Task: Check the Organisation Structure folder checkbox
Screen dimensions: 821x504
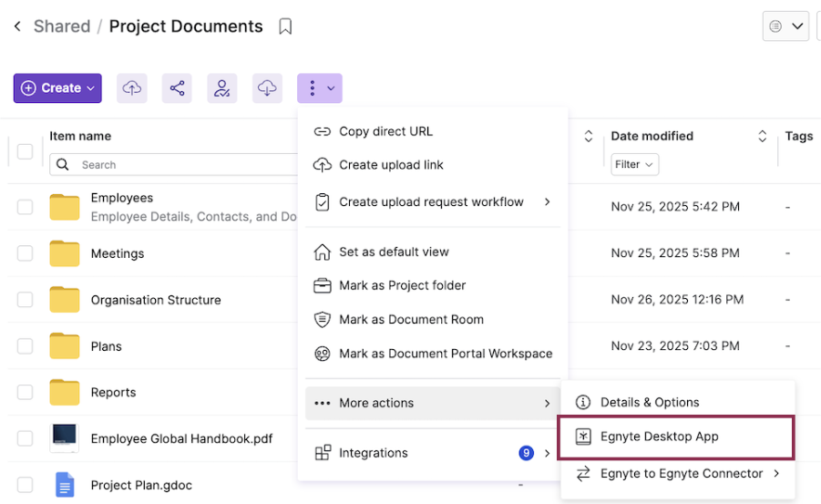Action: coord(25,300)
